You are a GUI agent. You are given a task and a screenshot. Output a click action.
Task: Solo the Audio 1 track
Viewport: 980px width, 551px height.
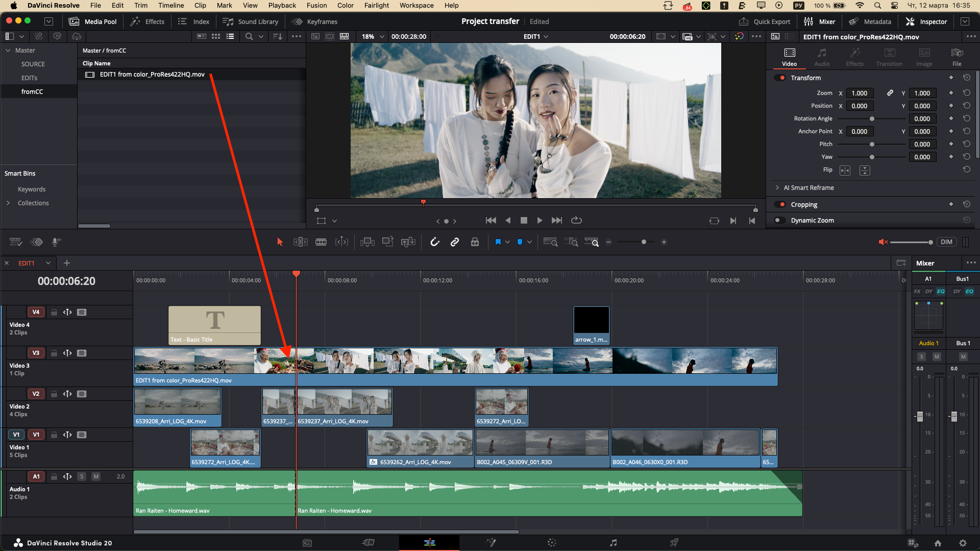82,476
